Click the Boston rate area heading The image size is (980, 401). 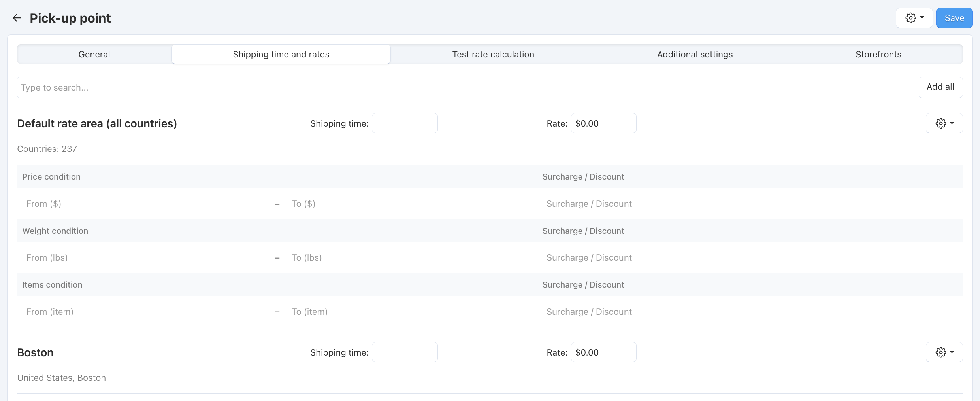pyautogui.click(x=35, y=352)
